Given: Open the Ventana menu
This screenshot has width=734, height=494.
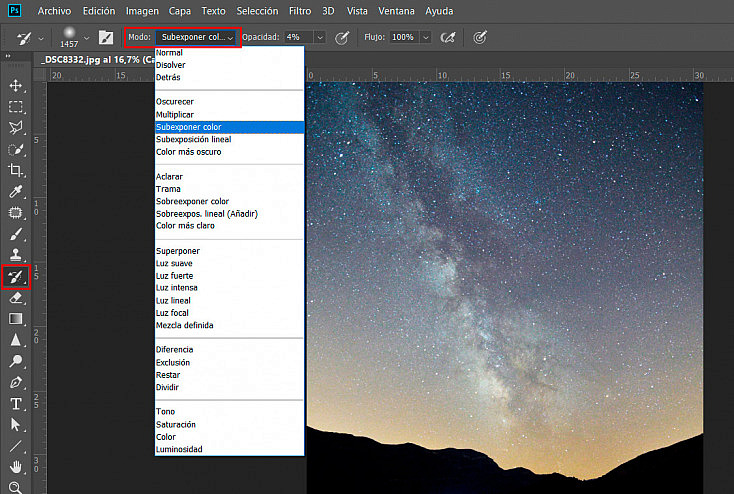Looking at the screenshot, I should coord(396,11).
